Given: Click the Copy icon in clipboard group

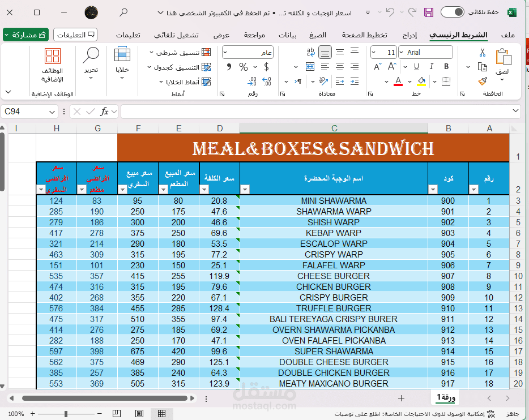Looking at the screenshot, I should [483, 67].
